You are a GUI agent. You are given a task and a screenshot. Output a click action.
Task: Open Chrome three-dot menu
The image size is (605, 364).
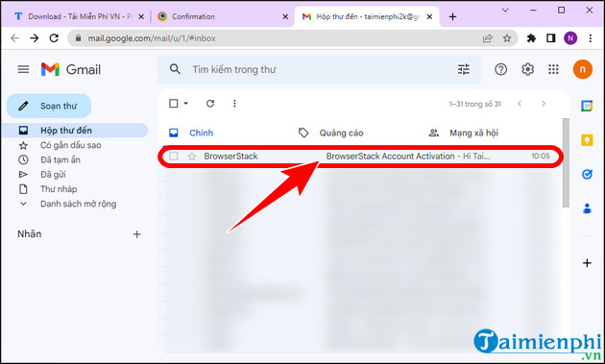[591, 38]
